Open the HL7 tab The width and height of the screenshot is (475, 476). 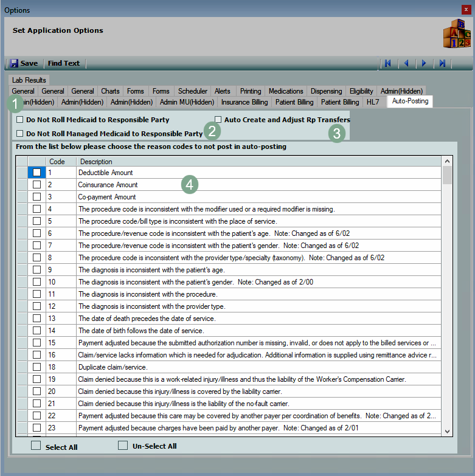(x=372, y=102)
